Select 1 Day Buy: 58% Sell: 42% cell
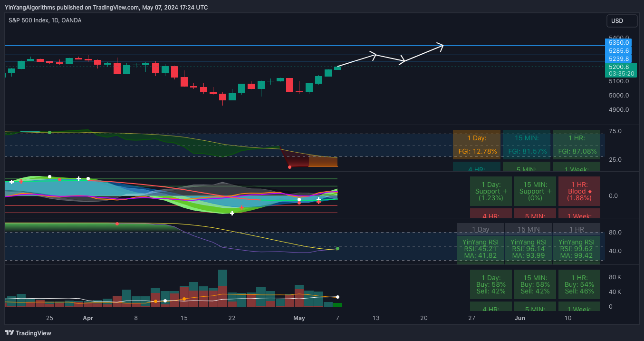The height and width of the screenshot is (341, 644). (491, 284)
